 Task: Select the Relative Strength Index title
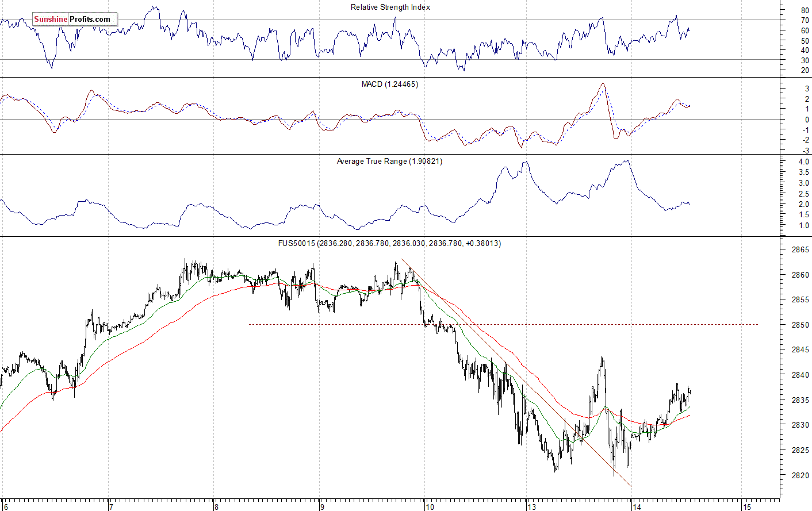(390, 7)
